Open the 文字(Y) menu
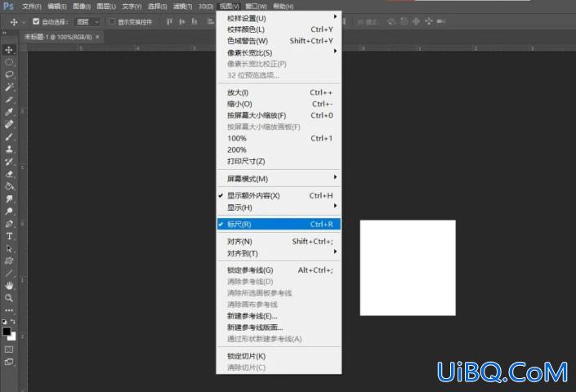 132,7
